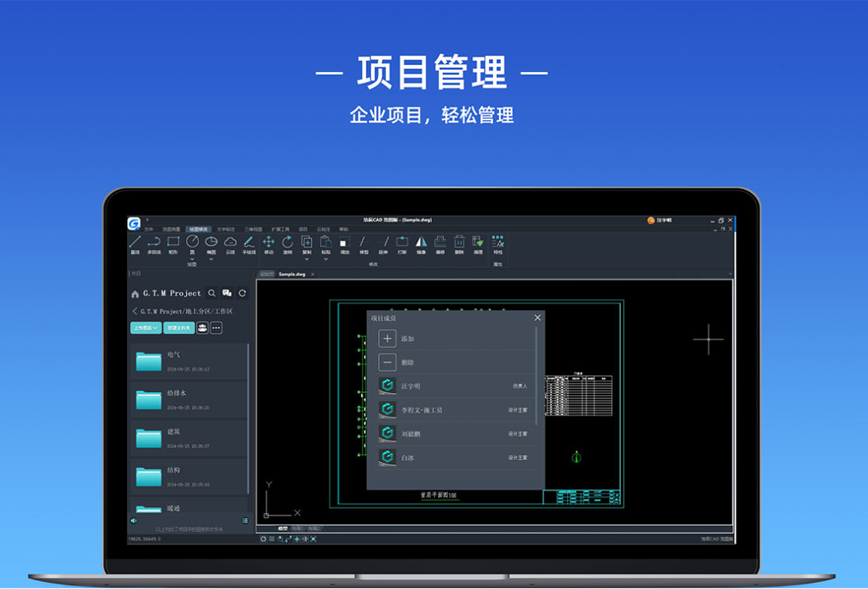Close the Sample.dwg tab

point(313,274)
